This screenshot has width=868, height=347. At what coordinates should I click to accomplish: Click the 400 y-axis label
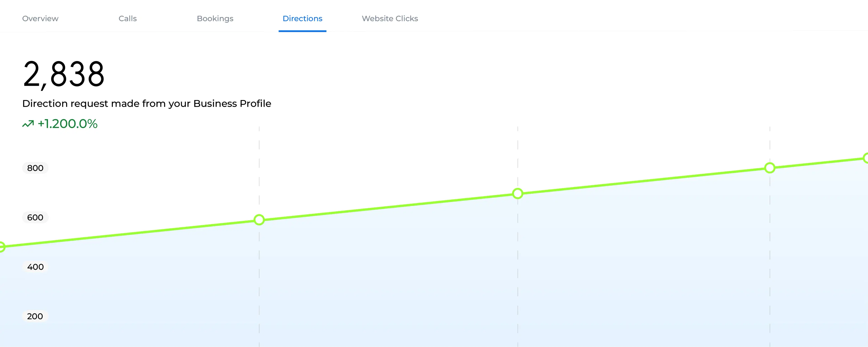(35, 267)
